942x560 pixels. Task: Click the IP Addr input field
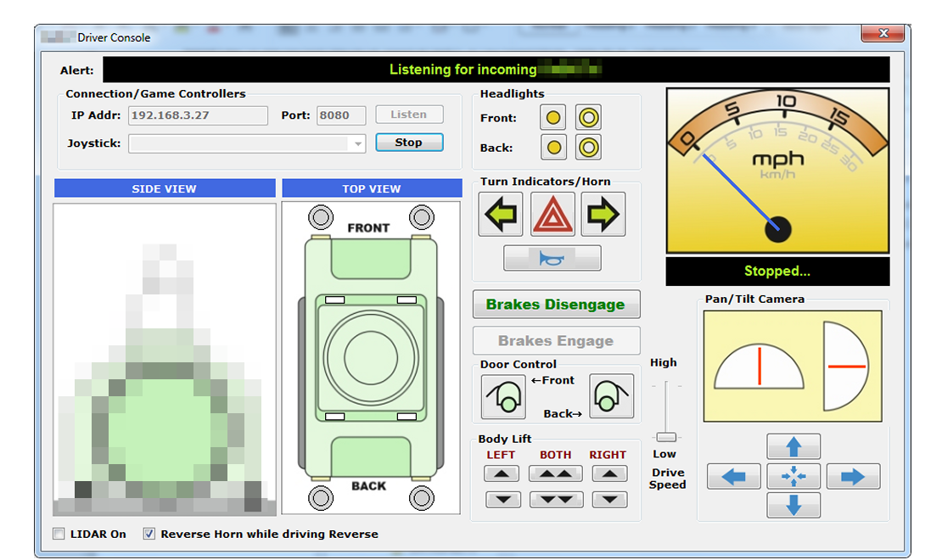(198, 115)
